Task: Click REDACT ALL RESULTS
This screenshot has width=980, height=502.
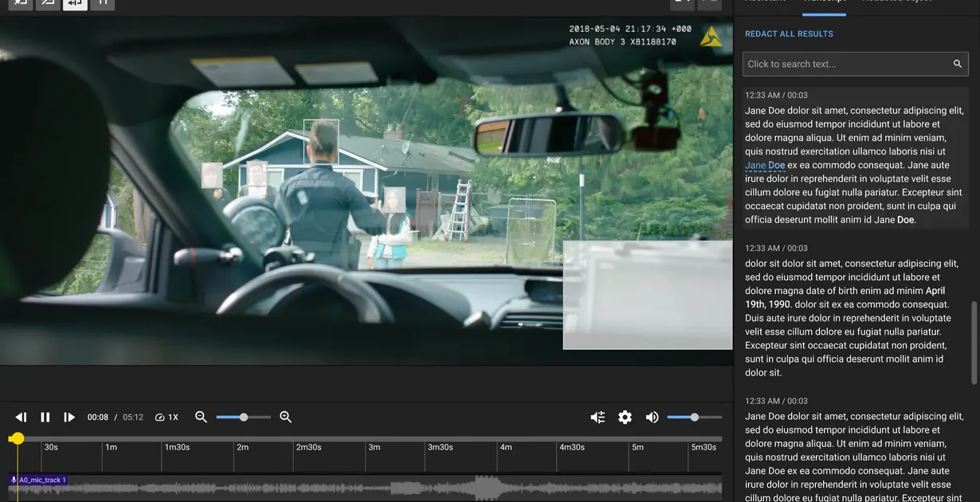Action: click(x=788, y=33)
